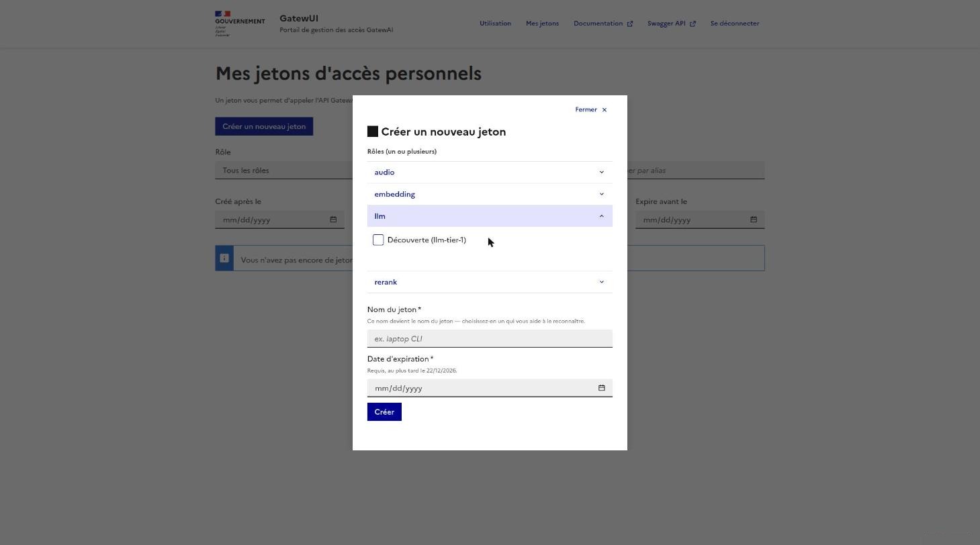Click the Date d'expiration date field
980x545 pixels.
tap(490, 388)
